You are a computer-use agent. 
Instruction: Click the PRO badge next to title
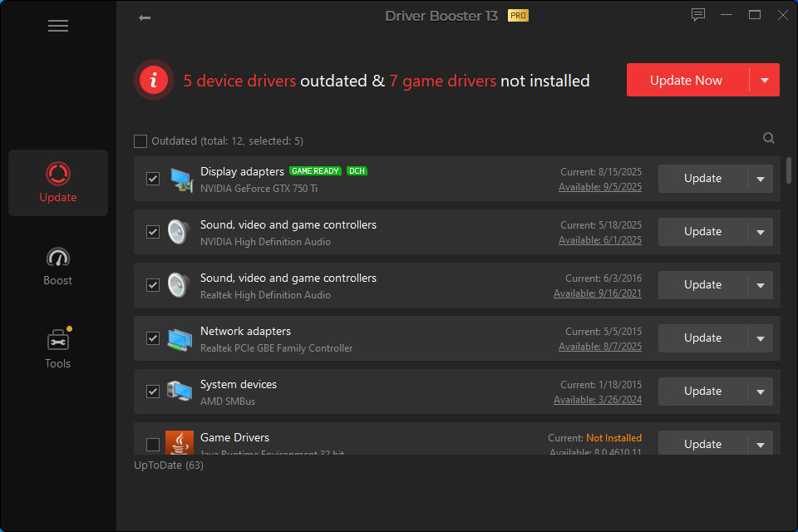519,15
